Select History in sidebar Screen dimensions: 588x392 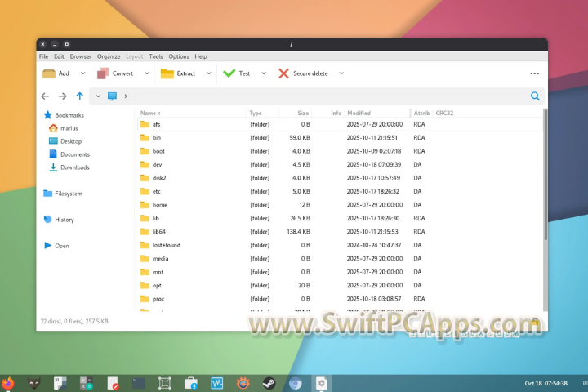tap(59, 220)
